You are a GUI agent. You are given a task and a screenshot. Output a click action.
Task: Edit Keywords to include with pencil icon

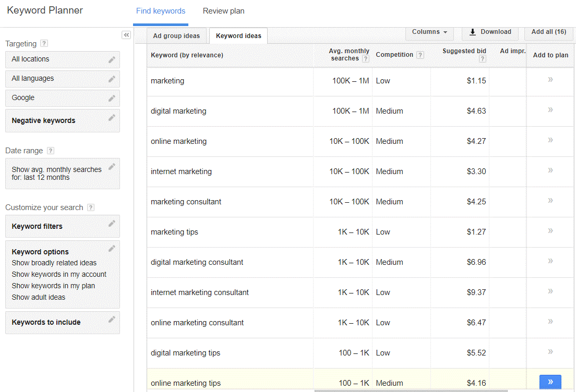click(112, 320)
